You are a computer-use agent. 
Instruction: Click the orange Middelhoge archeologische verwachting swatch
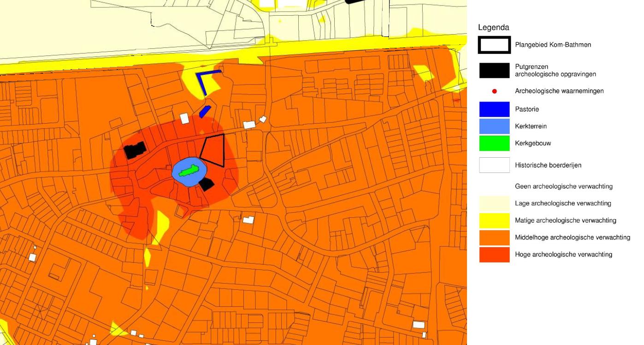click(494, 238)
